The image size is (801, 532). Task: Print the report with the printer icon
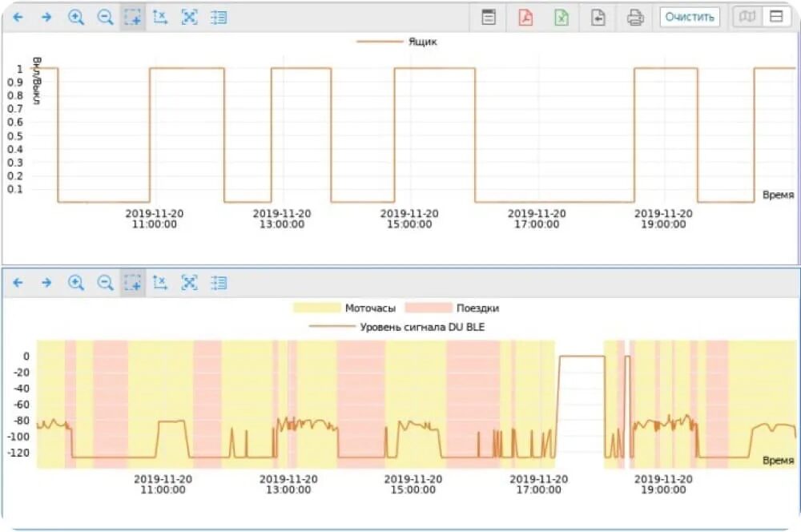coord(635,17)
